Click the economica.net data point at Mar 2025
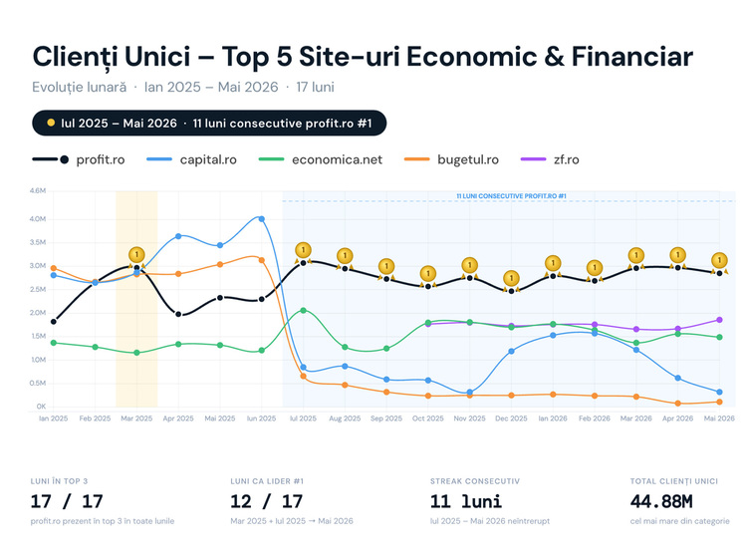This screenshot has height=560, width=747. click(136, 353)
